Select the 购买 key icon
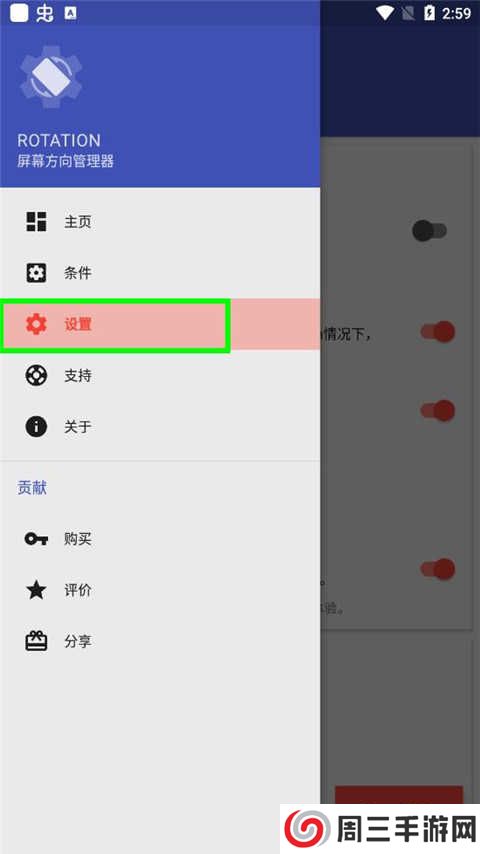 [37, 539]
